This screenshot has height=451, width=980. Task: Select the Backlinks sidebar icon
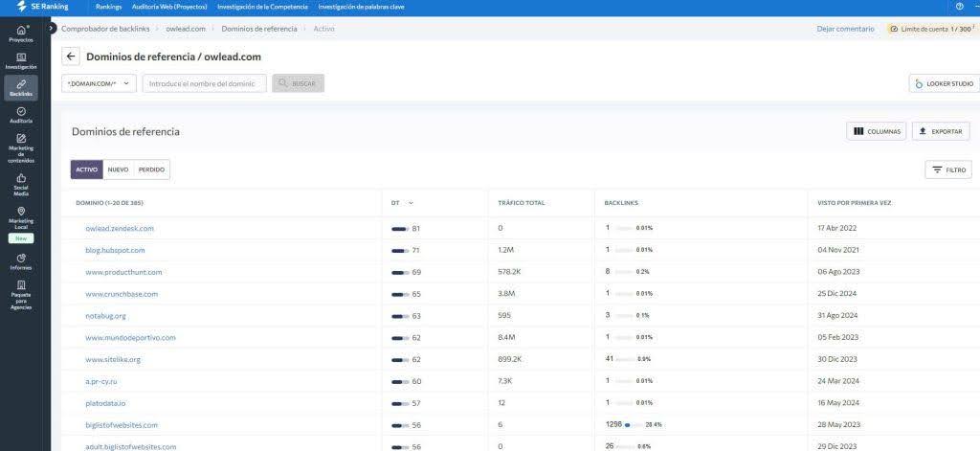[x=21, y=87]
